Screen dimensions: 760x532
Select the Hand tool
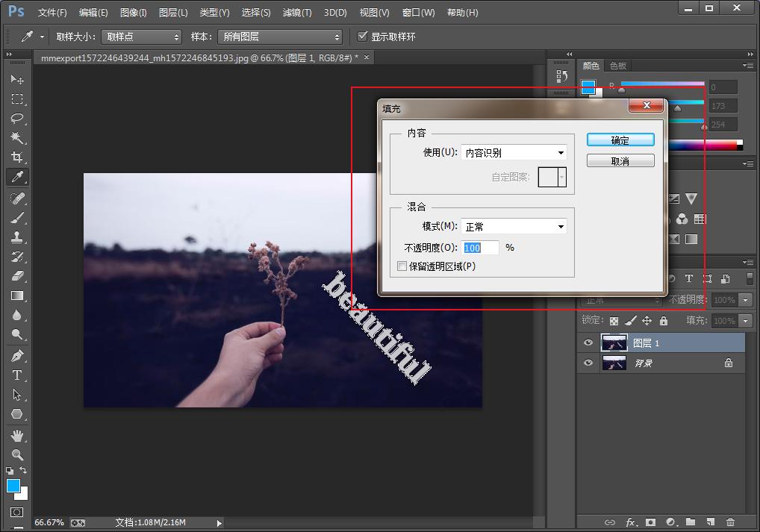(17, 435)
